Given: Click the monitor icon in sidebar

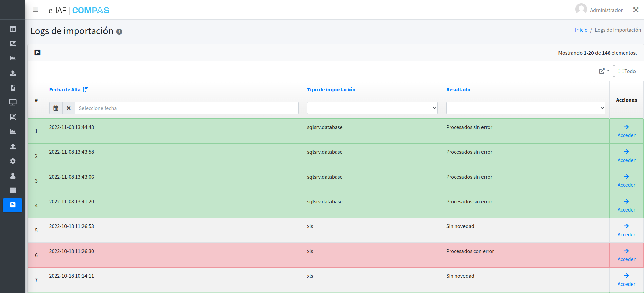Looking at the screenshot, I should click(13, 102).
